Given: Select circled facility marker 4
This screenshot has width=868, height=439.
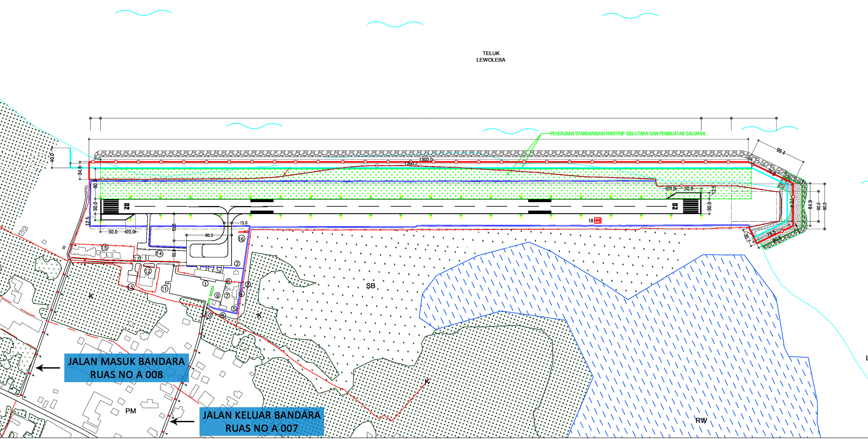Looking at the screenshot, I should 241,294.
